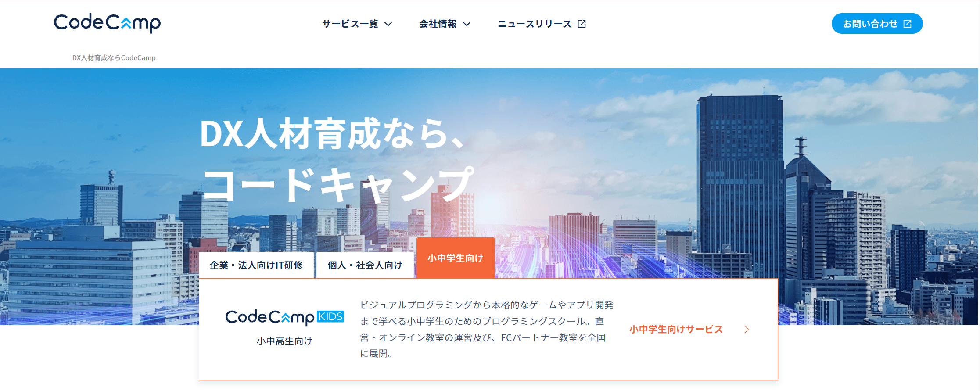Open the 小中学生向けサービス link

pyautogui.click(x=689, y=330)
